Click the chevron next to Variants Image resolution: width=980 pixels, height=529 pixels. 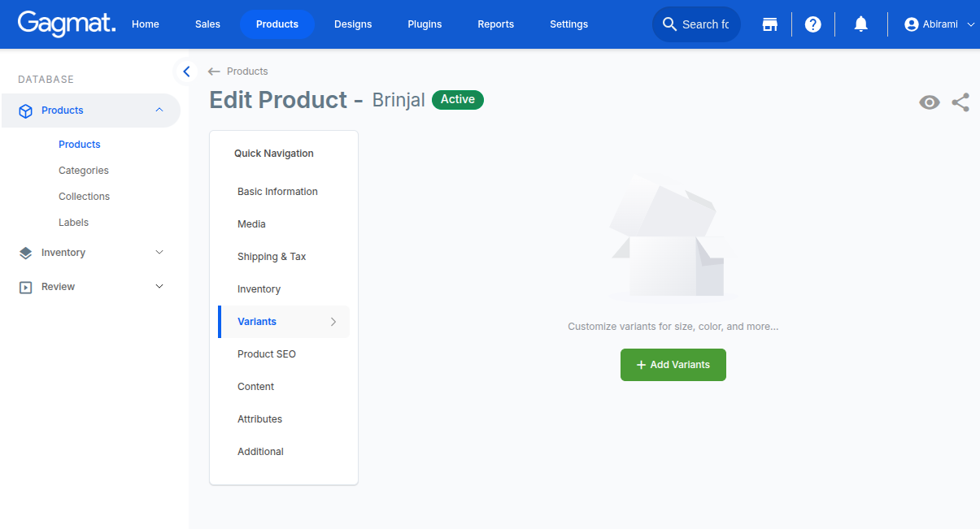(x=333, y=322)
